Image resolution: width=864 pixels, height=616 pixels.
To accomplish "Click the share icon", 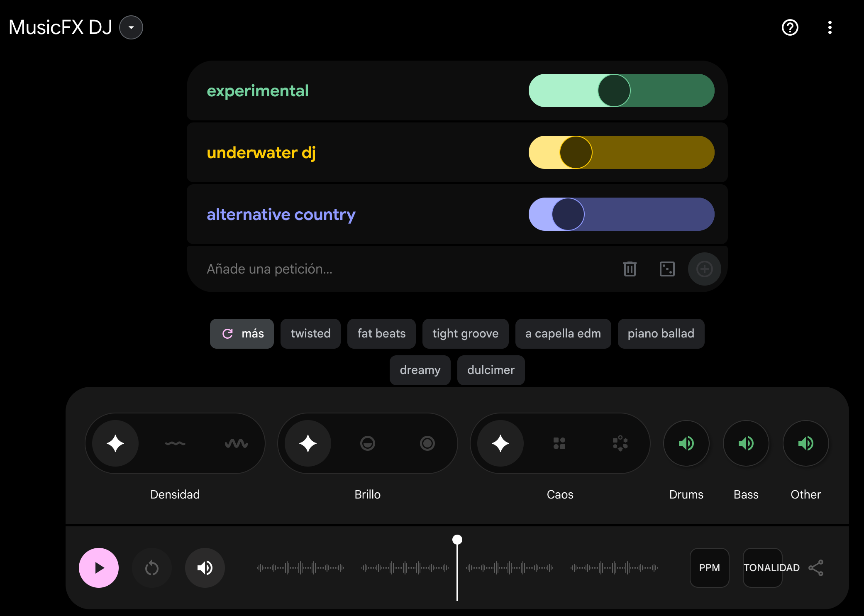I will [x=816, y=568].
